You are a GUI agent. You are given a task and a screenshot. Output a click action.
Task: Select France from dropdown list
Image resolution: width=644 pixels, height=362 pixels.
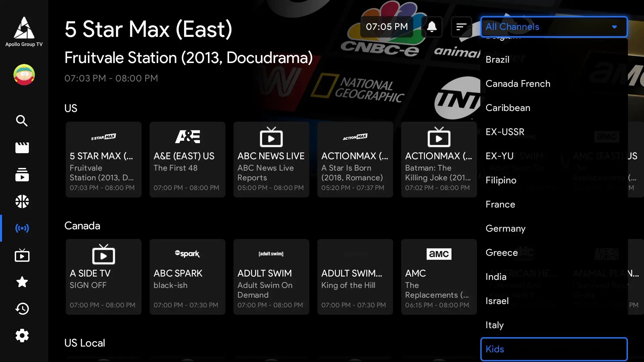click(554, 204)
